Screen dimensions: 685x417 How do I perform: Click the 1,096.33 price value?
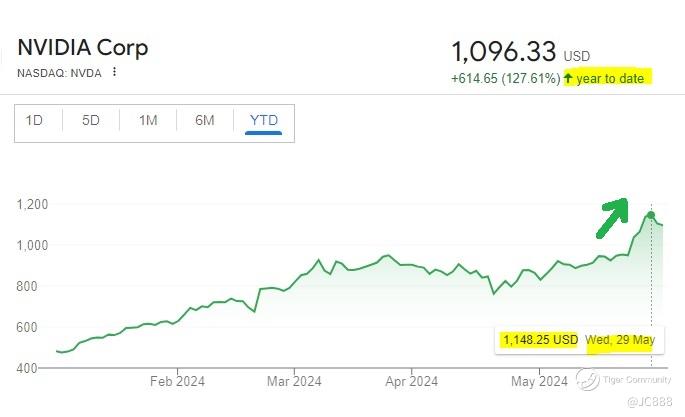(504, 51)
